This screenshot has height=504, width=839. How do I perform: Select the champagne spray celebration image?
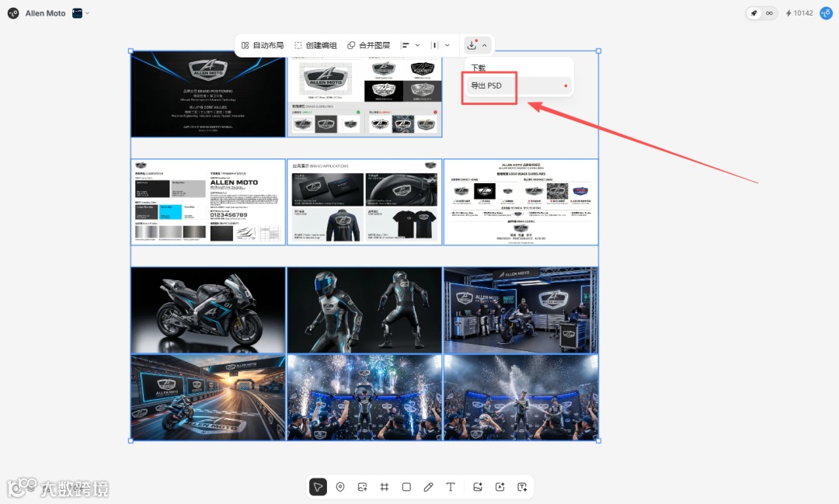point(520,398)
